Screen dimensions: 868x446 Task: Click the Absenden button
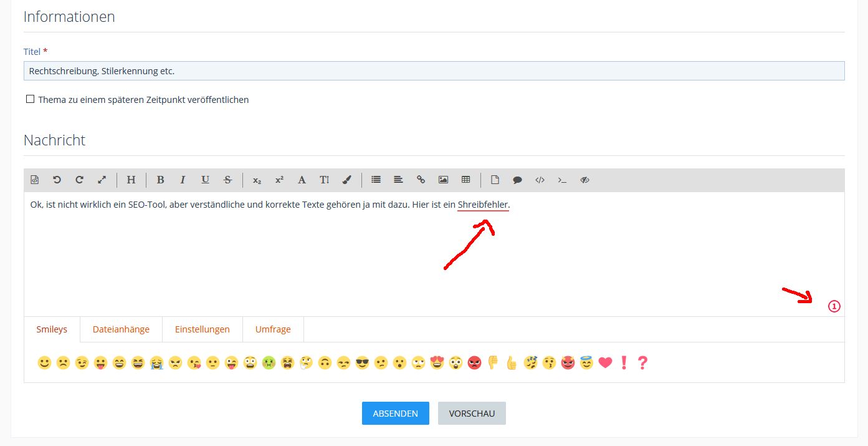pyautogui.click(x=395, y=413)
